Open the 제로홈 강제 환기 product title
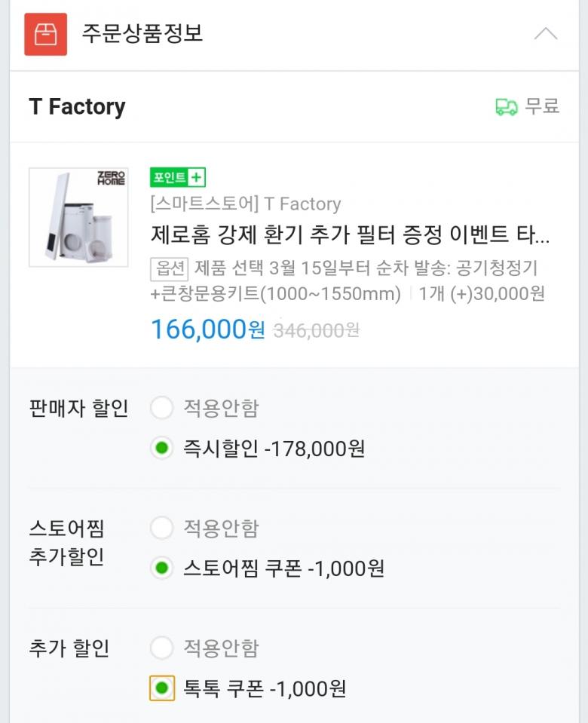 [351, 235]
